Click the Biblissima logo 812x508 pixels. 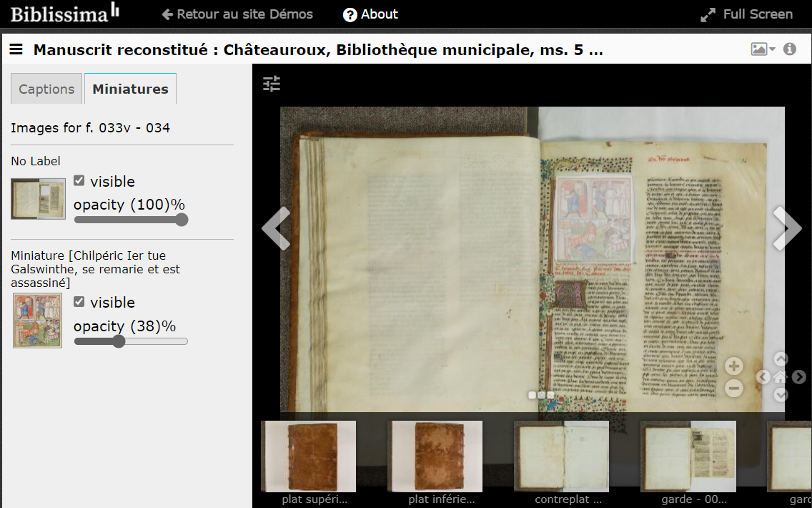pyautogui.click(x=65, y=13)
